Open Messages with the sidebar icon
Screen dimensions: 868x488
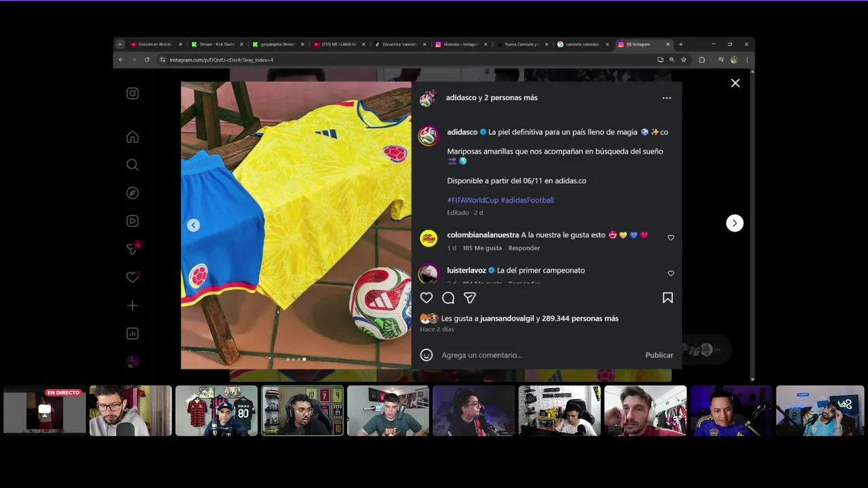point(132,249)
